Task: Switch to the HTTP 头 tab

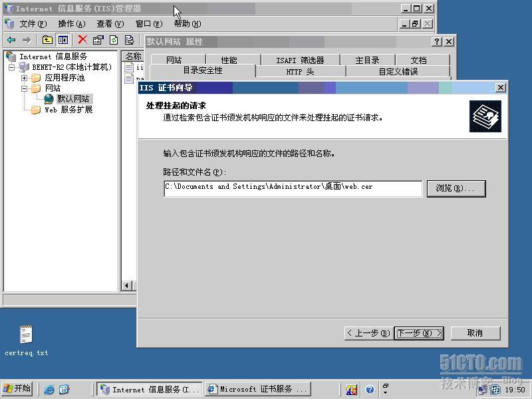Action: 301,72
